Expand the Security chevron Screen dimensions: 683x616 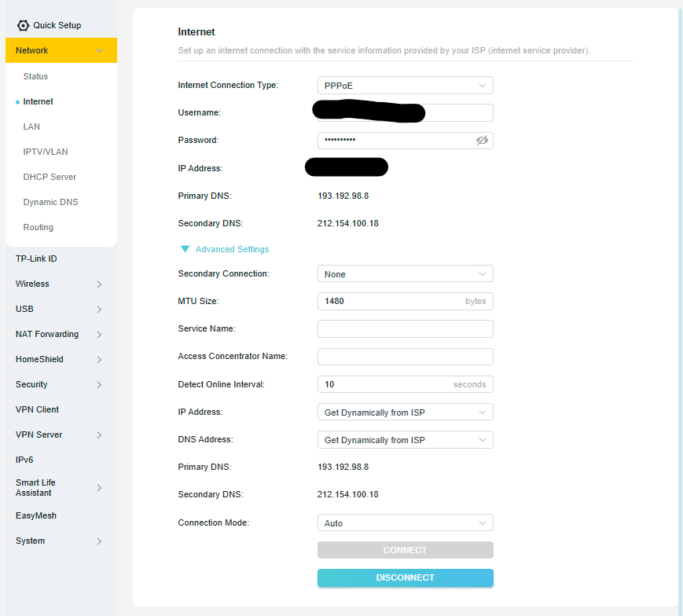pos(99,385)
